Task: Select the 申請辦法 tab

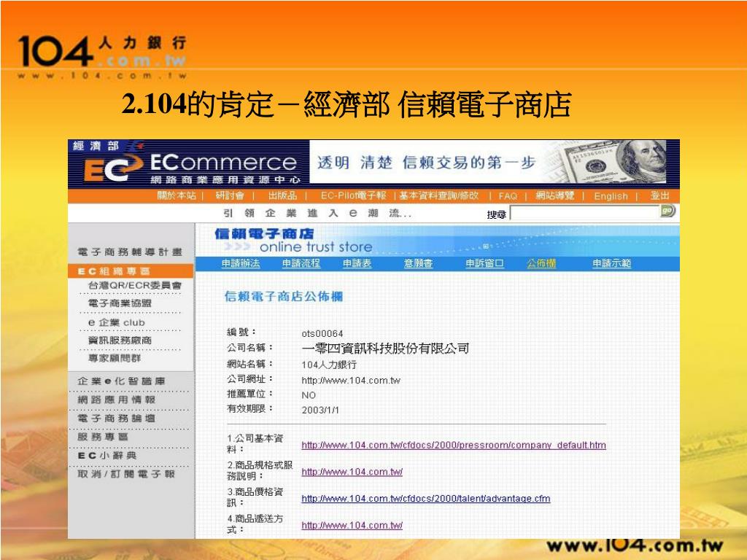Action: 241,263
